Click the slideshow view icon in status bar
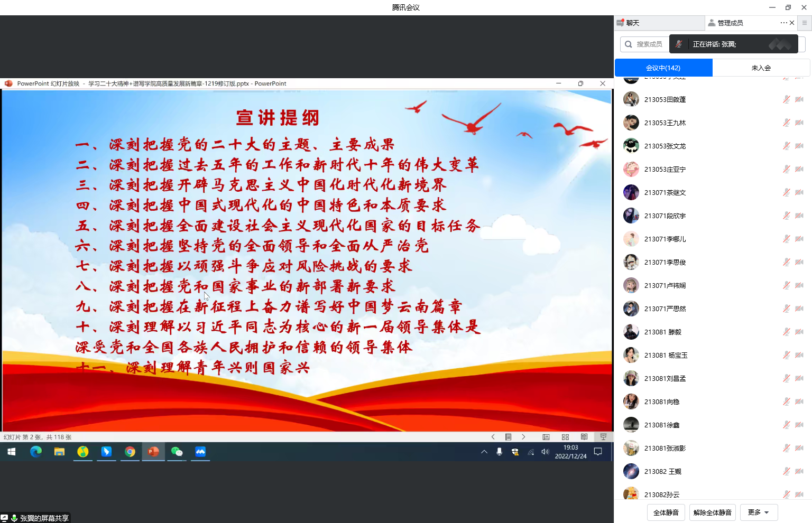This screenshot has width=812, height=523. pos(603,437)
